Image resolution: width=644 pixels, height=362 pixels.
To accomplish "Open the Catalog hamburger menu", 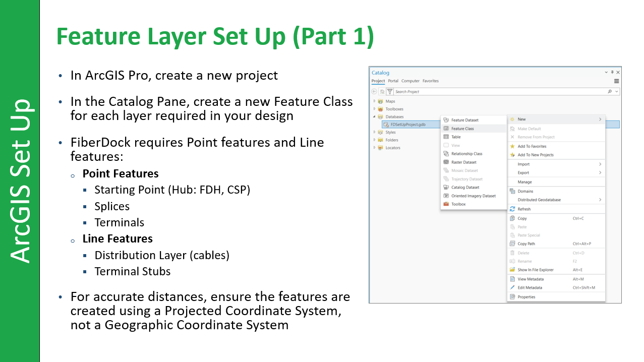I will (616, 81).
